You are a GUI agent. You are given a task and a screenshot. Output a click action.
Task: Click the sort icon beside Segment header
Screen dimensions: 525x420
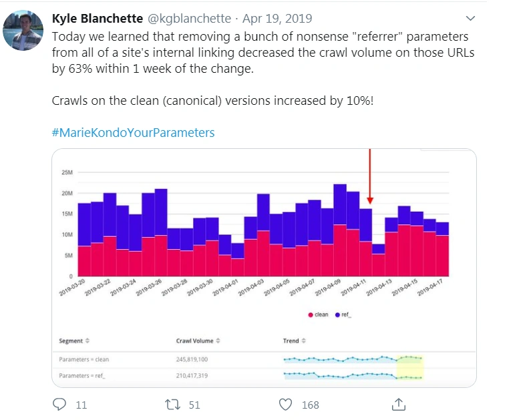(87, 341)
